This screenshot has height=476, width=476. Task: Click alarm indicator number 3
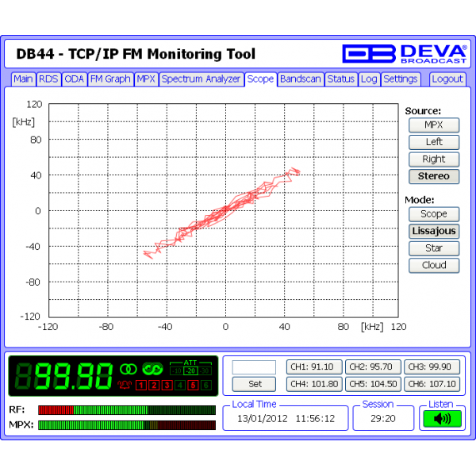coord(167,386)
